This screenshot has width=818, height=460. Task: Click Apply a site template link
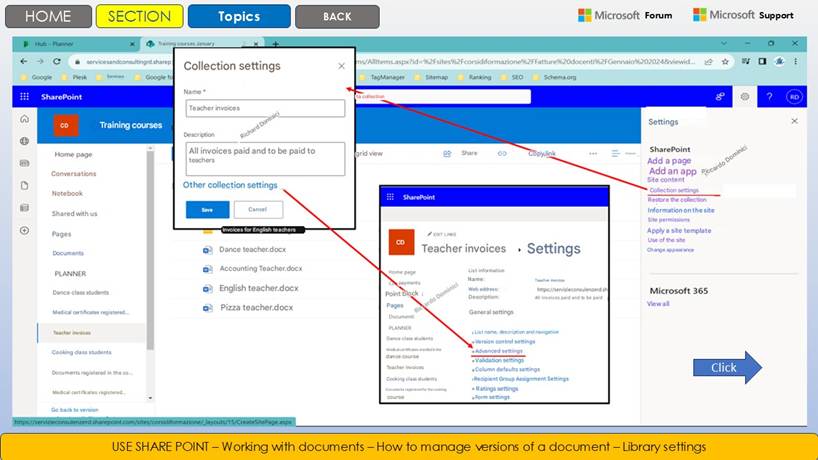click(679, 231)
